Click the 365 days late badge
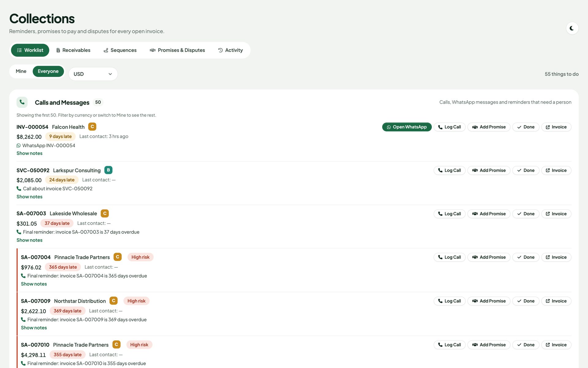 point(63,267)
